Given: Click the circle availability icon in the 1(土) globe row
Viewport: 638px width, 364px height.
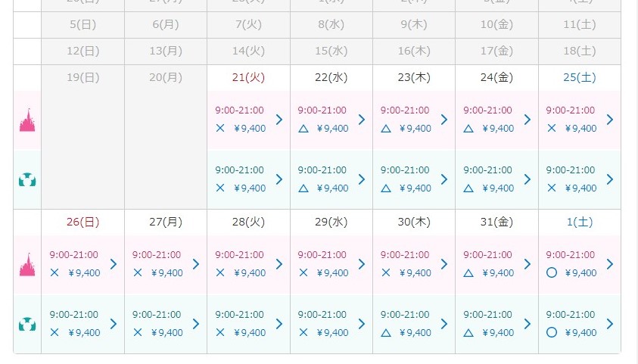Looking at the screenshot, I should click(551, 332).
